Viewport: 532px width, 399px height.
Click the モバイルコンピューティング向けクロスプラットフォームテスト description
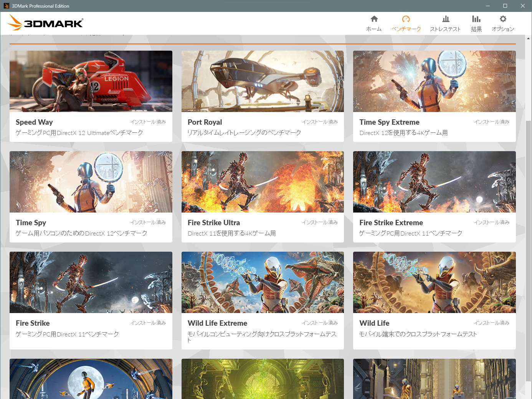(x=262, y=337)
